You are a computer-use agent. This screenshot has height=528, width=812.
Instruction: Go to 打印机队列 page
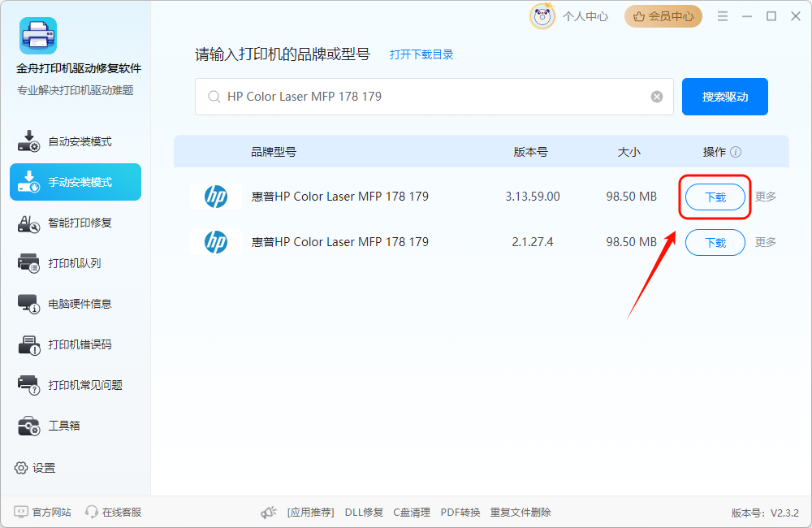pos(76,263)
